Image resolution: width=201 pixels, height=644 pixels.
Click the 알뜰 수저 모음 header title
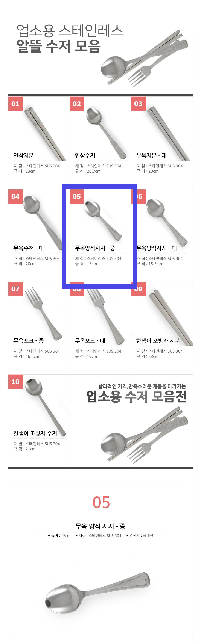[59, 46]
